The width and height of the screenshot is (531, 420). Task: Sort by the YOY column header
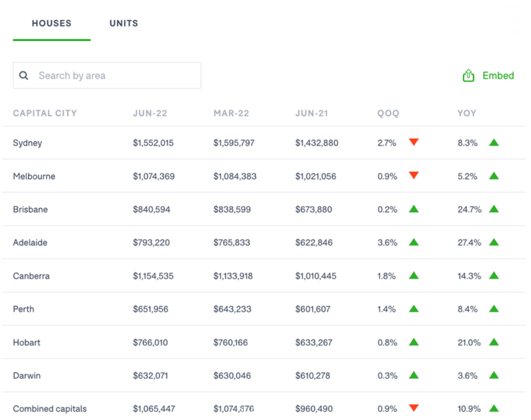467,113
